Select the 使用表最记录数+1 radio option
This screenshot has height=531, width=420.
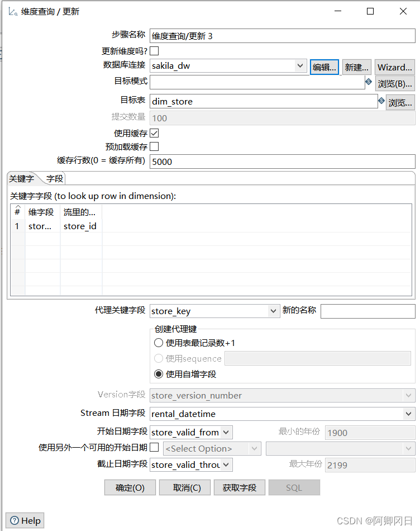point(159,343)
